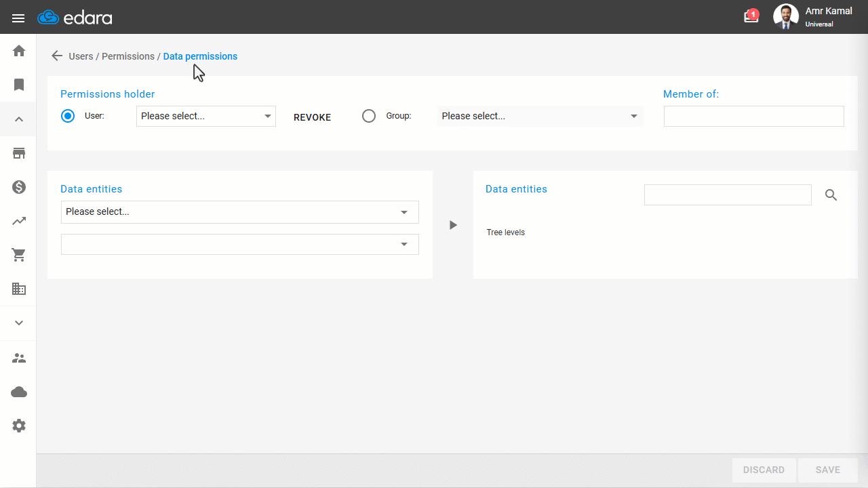Click the REVOKE button

click(x=313, y=117)
